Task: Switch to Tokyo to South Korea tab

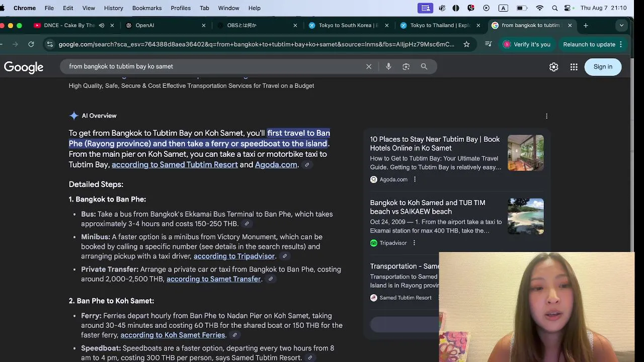Action: [348, 25]
